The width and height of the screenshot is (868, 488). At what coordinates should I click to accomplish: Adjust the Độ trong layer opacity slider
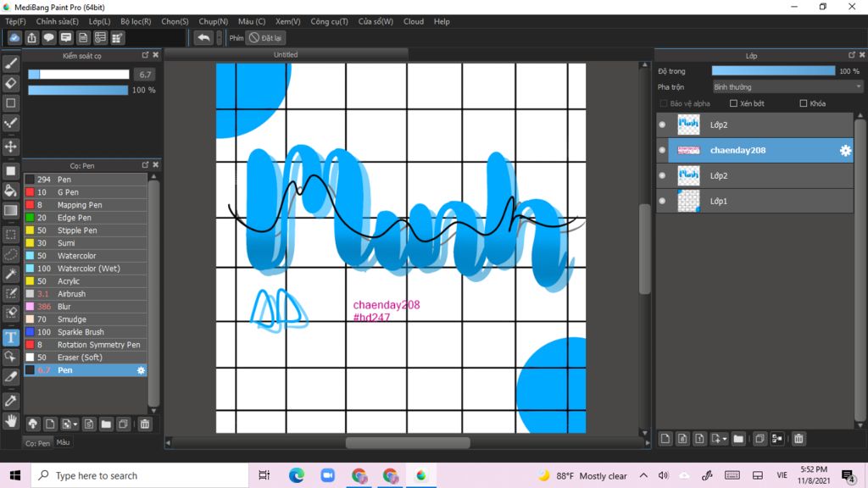coord(773,71)
